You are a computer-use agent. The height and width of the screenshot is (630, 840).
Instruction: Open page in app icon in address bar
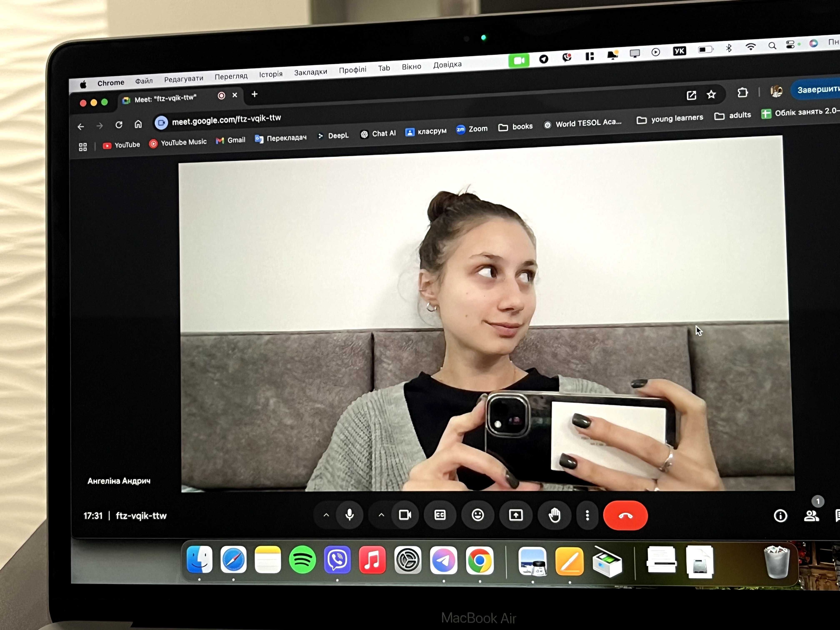[691, 95]
